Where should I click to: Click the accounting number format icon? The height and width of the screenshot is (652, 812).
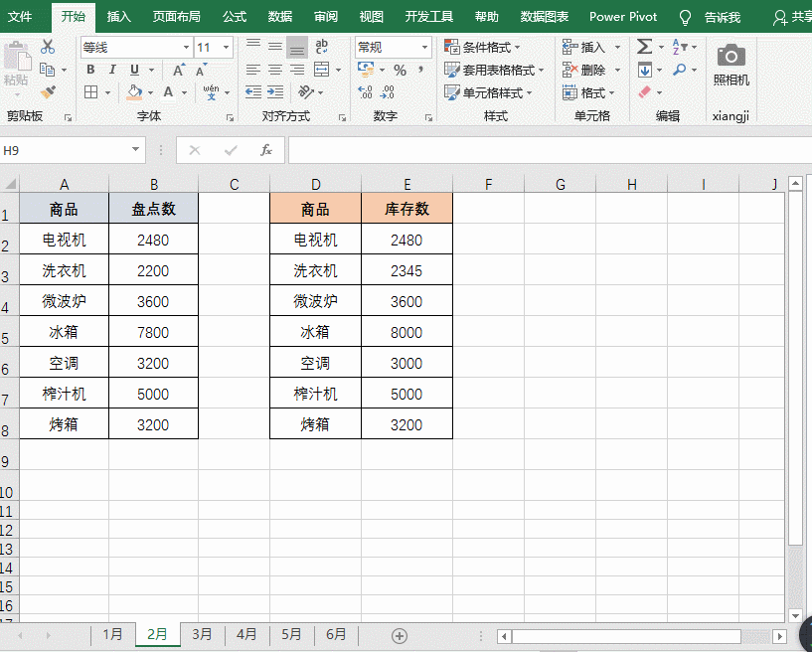click(x=366, y=69)
